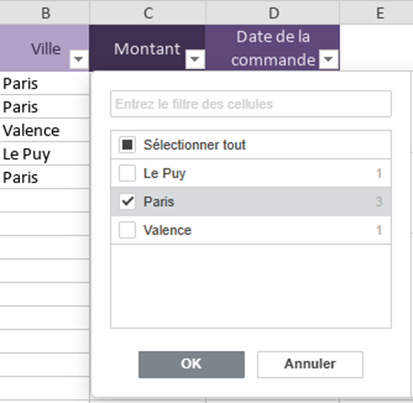The height and width of the screenshot is (403, 413).
Task: Click the first Paris cell
Action: pyautogui.click(x=44, y=83)
